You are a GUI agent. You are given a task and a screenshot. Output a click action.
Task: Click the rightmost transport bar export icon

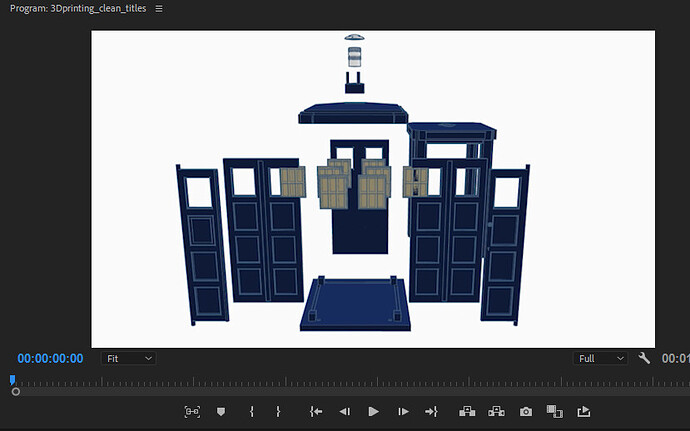(x=585, y=411)
